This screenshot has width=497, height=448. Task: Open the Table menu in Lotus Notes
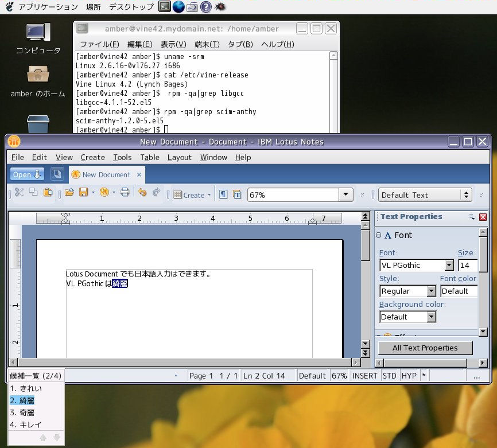[x=150, y=158]
